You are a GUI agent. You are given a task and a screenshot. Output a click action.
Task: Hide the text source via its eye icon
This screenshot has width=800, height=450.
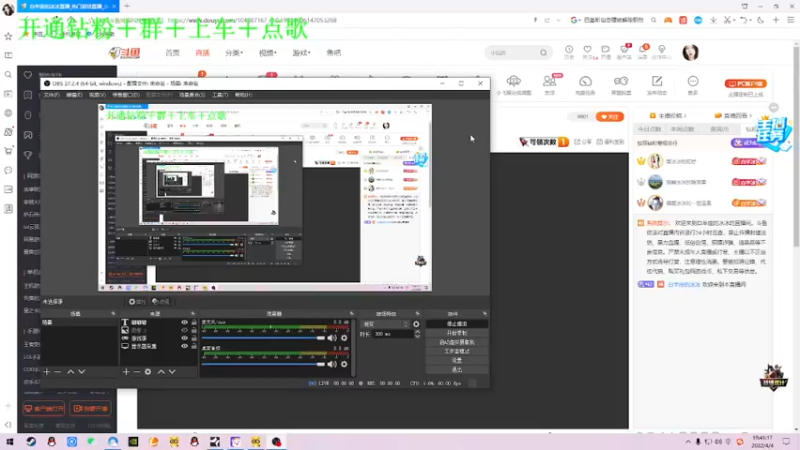185,322
